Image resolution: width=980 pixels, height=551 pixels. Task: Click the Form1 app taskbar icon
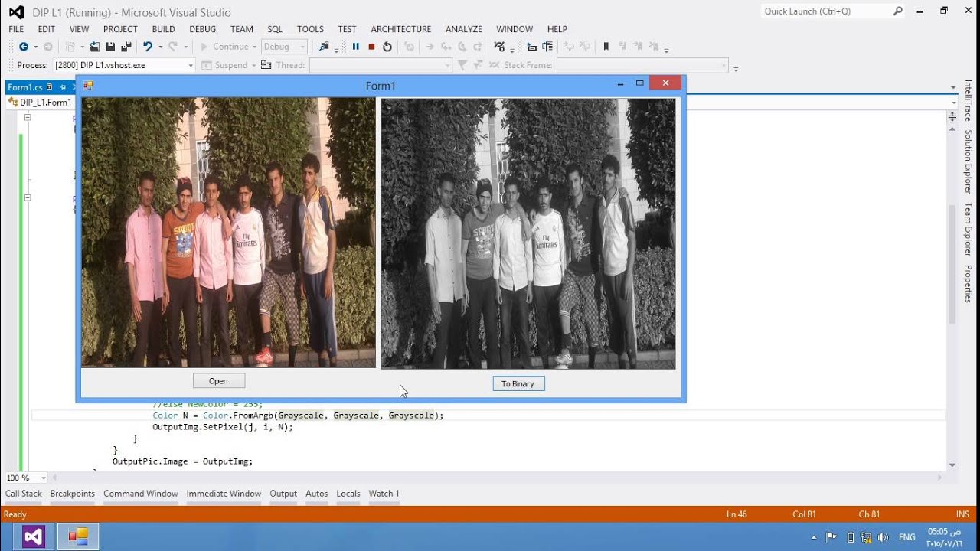(79, 536)
